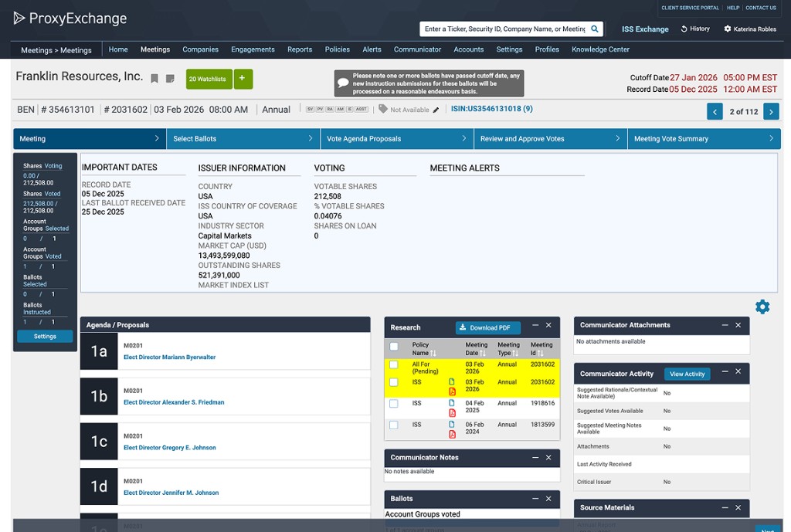Check the ISS 03 Feb 2026 row checkbox
The image size is (791, 532).
pos(393,382)
